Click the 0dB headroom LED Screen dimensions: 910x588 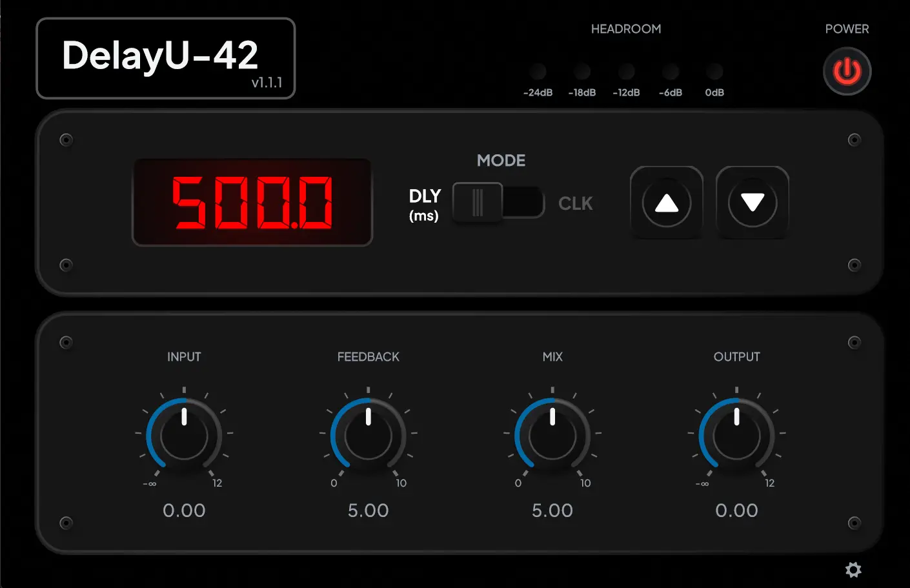[714, 71]
